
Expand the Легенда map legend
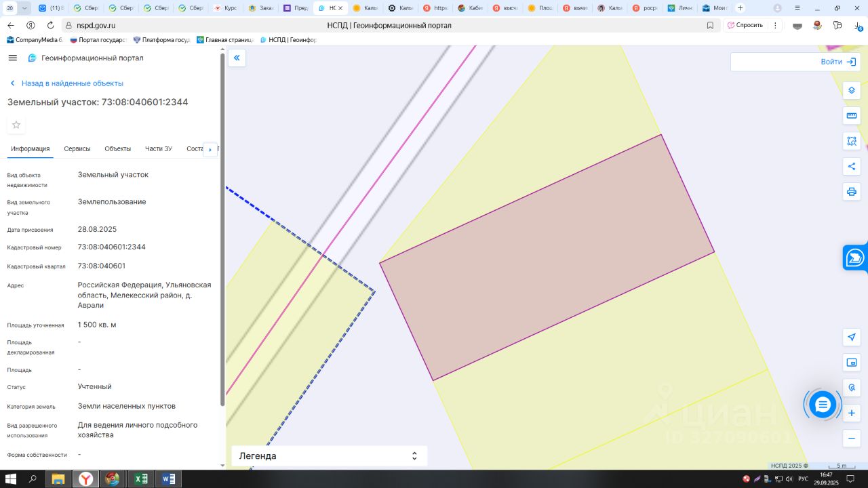(x=329, y=456)
